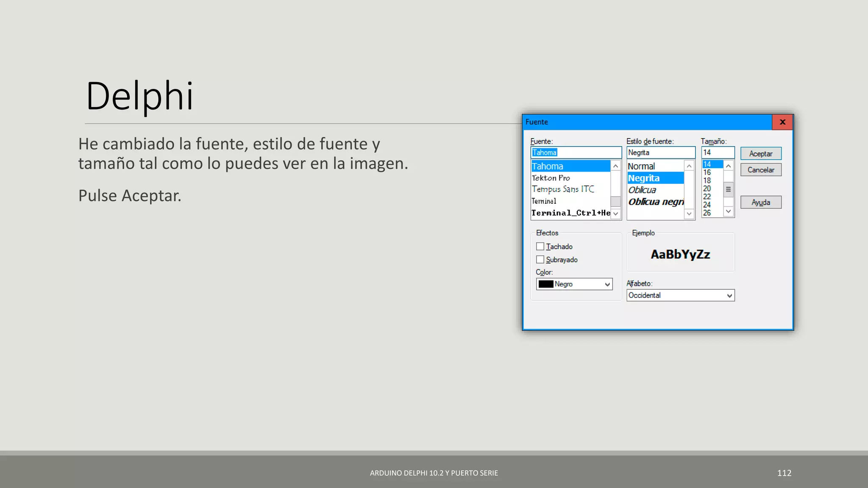
Task: Choose Normal font style
Action: click(655, 166)
